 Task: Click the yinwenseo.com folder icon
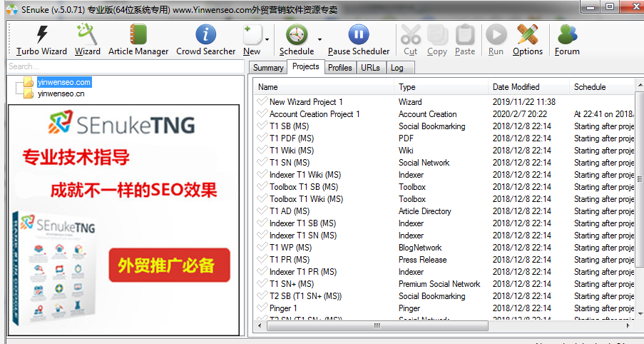tap(29, 82)
